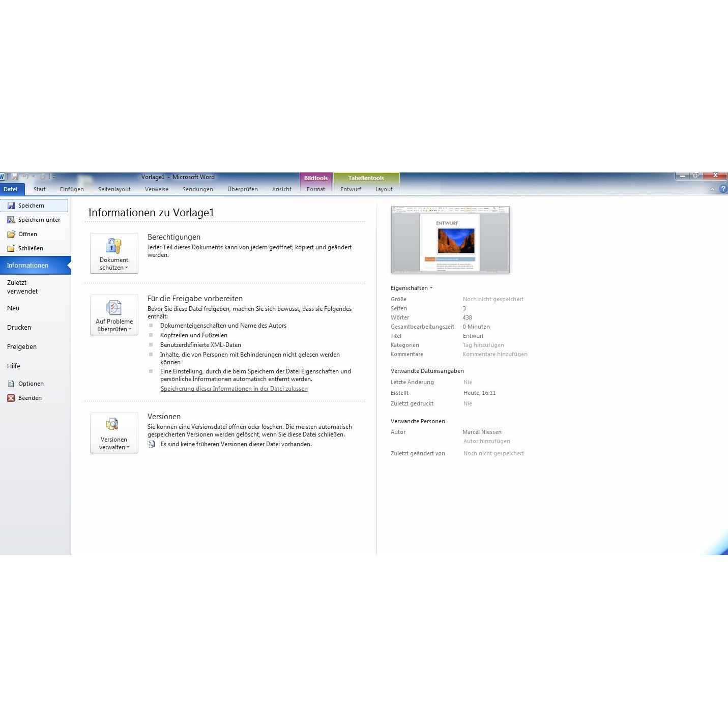
Task: Click the '0 Minuten' editing time value
Action: [x=476, y=327]
